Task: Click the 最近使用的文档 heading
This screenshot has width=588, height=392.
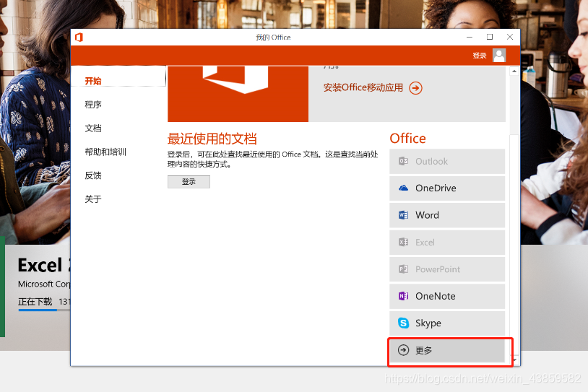Action: pos(212,139)
